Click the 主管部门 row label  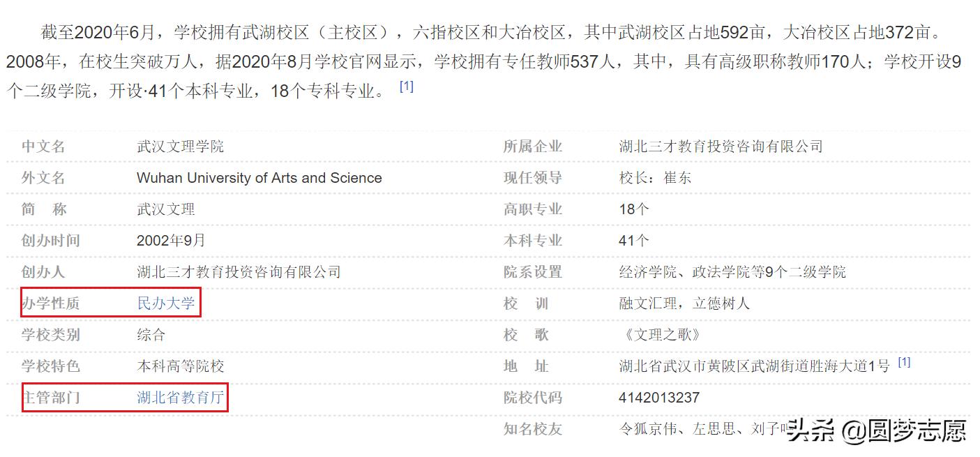point(52,398)
